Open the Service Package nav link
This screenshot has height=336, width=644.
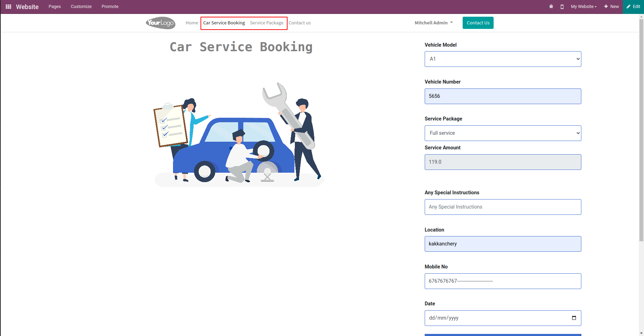point(267,23)
